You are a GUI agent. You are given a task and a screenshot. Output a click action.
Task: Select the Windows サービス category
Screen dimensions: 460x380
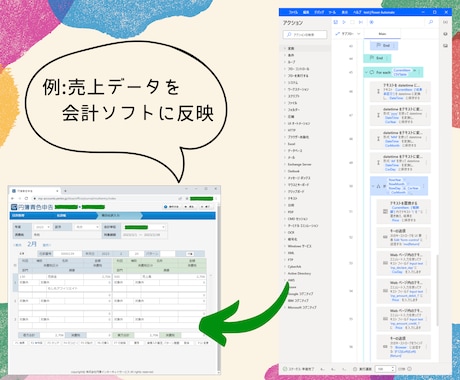point(299,246)
